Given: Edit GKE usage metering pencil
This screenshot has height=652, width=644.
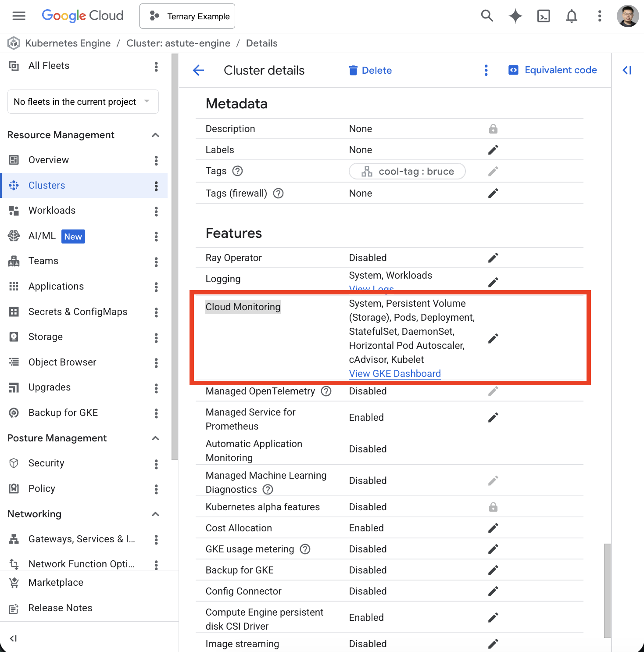Looking at the screenshot, I should [493, 549].
